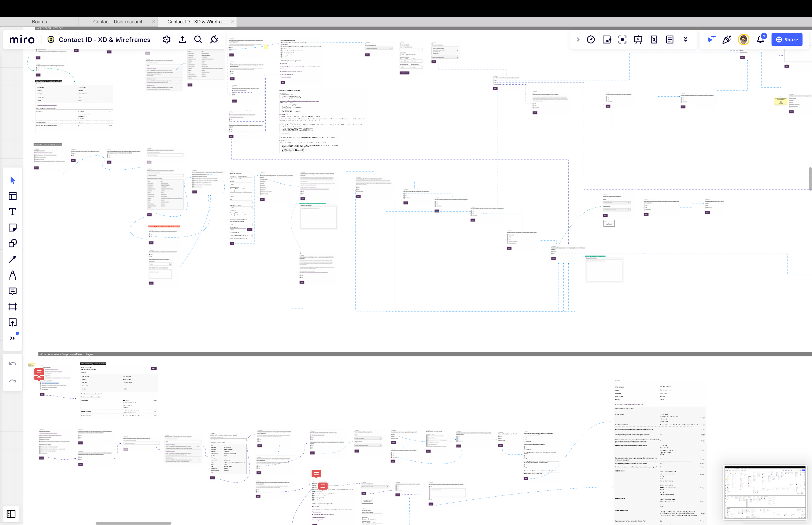Expand more tools in left toolbar
Viewport: 812px width, 525px height.
pos(13,338)
